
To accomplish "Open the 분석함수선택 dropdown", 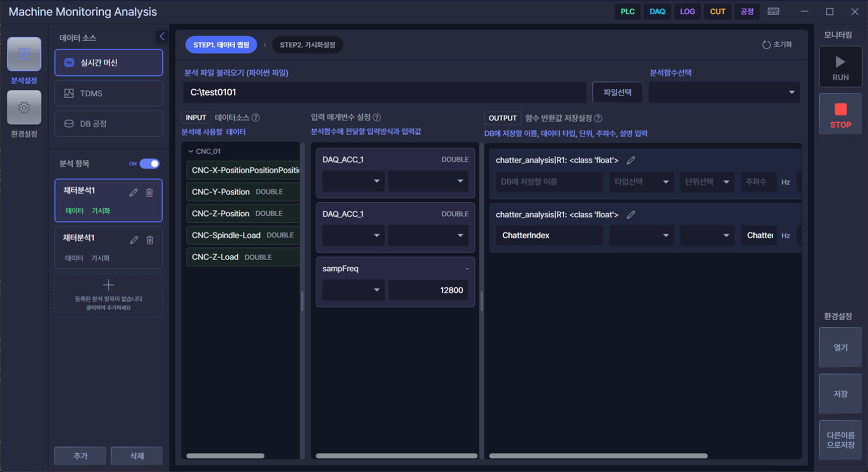I will pos(724,92).
